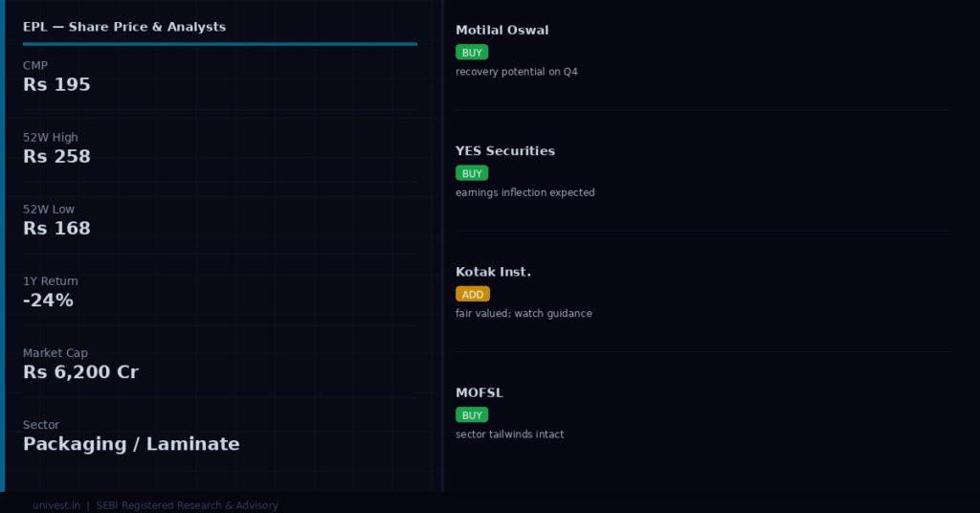980x513 pixels.
Task: Select the 'Rs 6,200 Cr' value
Action: (80, 371)
